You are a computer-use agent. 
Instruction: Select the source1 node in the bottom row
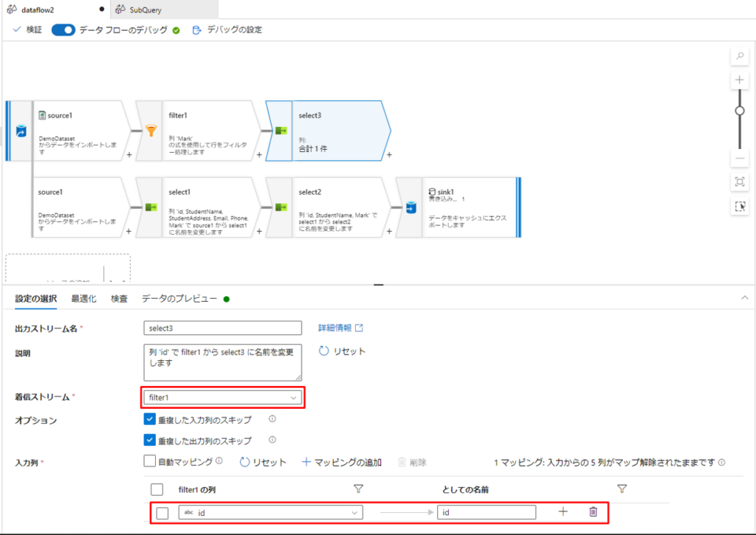pyautogui.click(x=80, y=207)
